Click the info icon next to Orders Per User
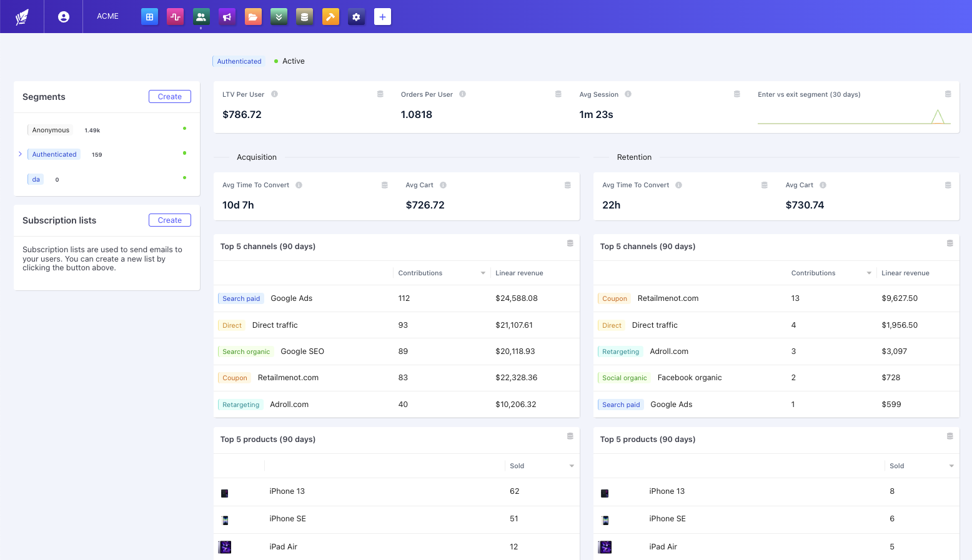The image size is (972, 560). coord(462,94)
